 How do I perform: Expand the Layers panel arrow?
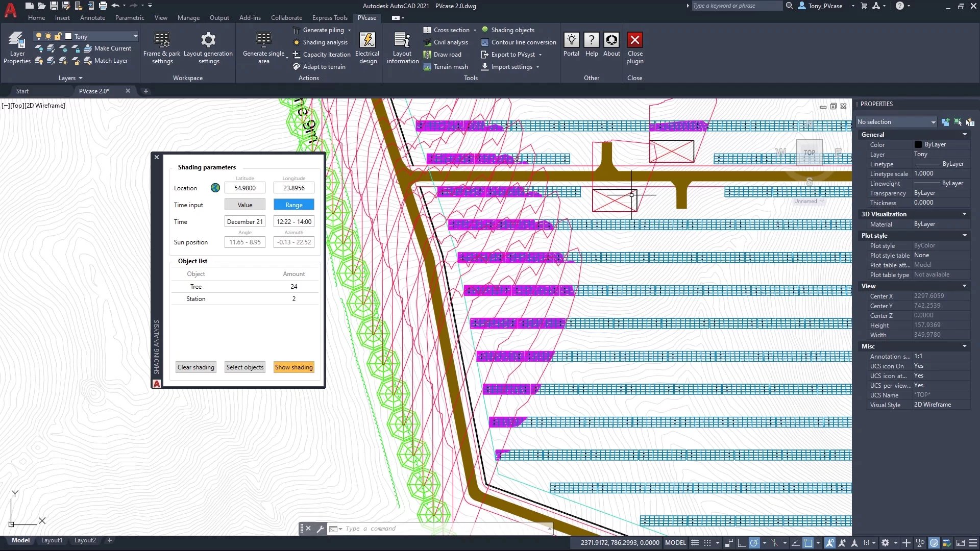point(81,78)
